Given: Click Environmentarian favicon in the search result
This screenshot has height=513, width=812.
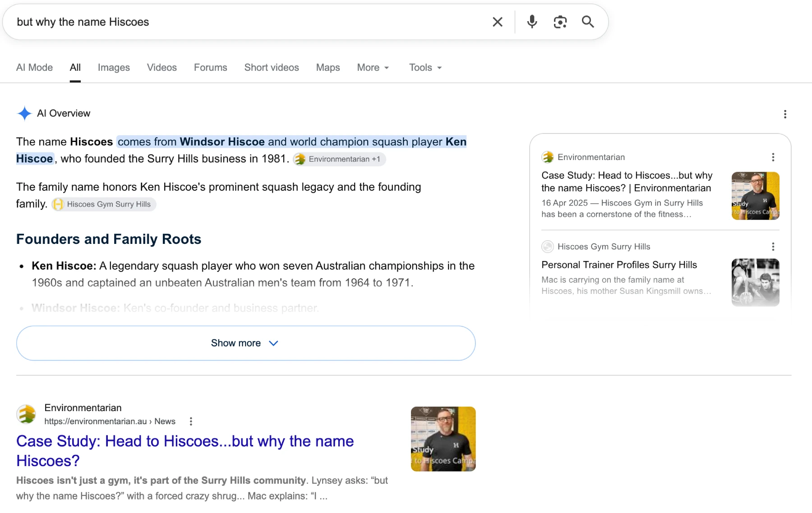Looking at the screenshot, I should pyautogui.click(x=27, y=414).
